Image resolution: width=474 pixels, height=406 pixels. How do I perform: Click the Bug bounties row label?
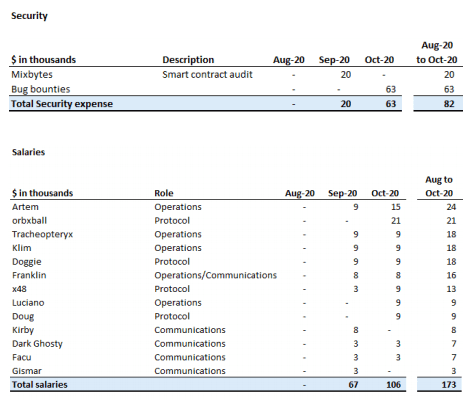click(41, 89)
